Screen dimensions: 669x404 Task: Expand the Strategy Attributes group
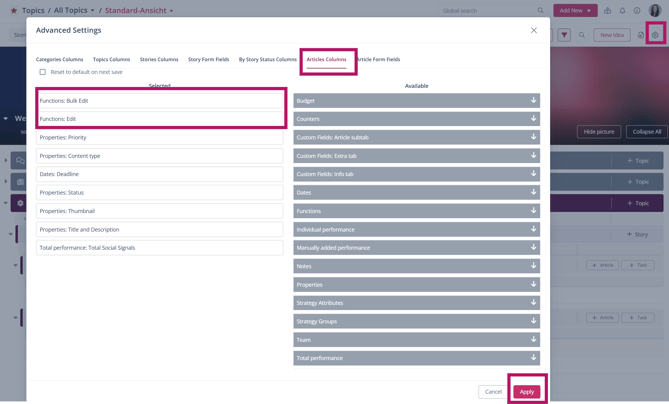point(416,303)
